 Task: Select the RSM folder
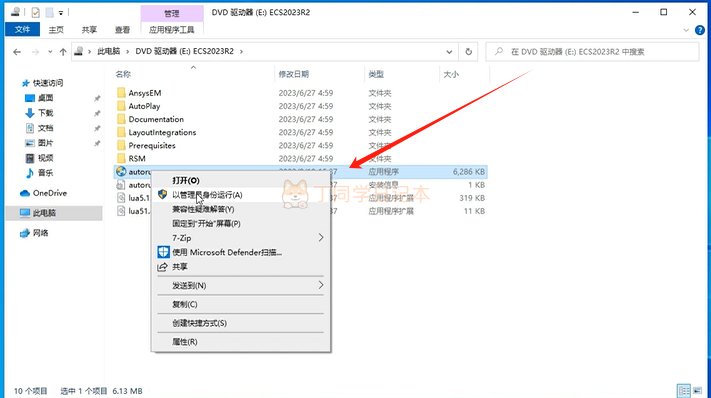137,159
